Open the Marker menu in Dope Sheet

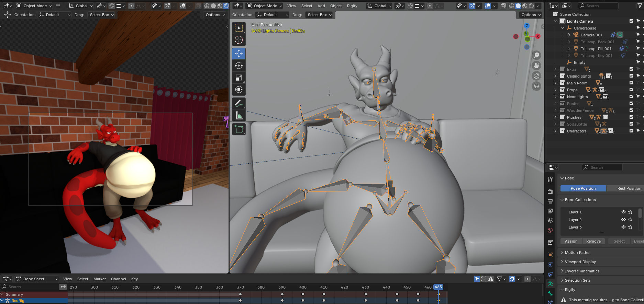coord(99,279)
